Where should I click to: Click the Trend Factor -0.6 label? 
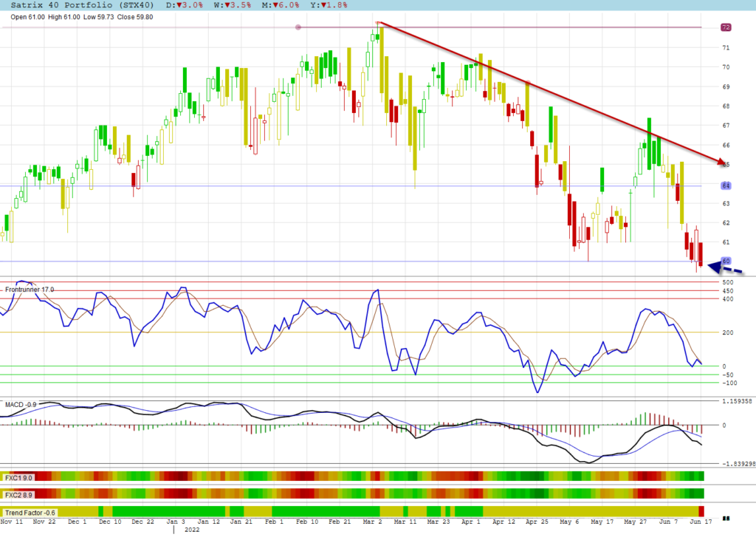(30, 513)
